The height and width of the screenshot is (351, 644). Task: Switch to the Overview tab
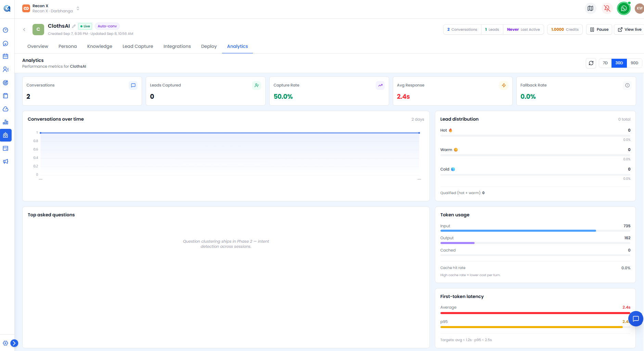tap(38, 46)
